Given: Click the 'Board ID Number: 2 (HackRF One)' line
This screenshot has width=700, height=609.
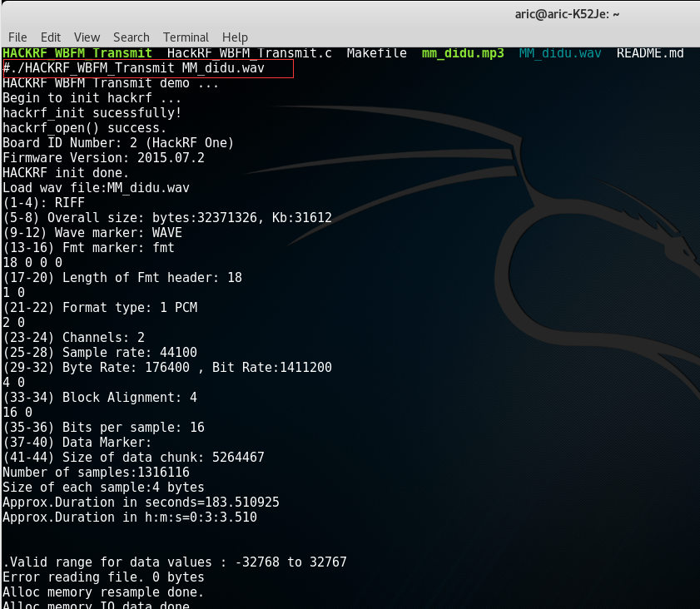Looking at the screenshot, I should [x=118, y=143].
